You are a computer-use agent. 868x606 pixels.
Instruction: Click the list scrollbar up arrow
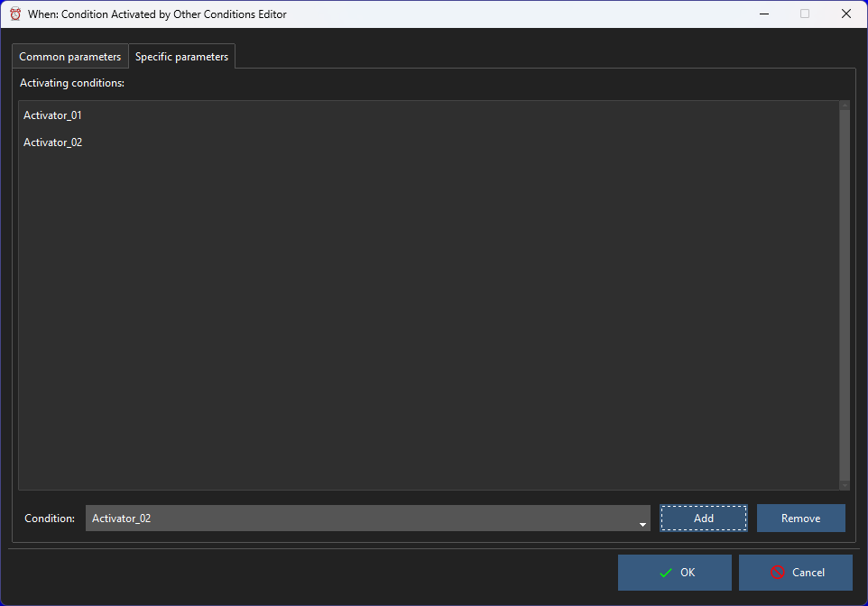coord(845,106)
